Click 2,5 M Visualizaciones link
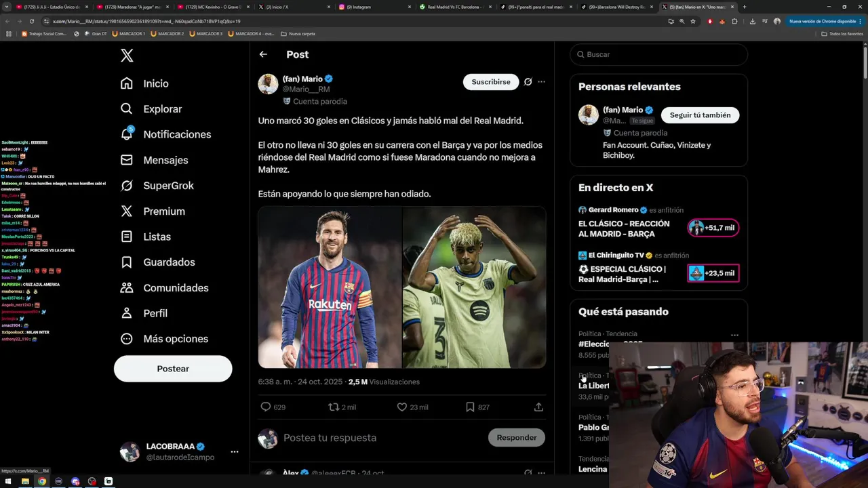Screen dimensions: 868x488 pos(384,382)
